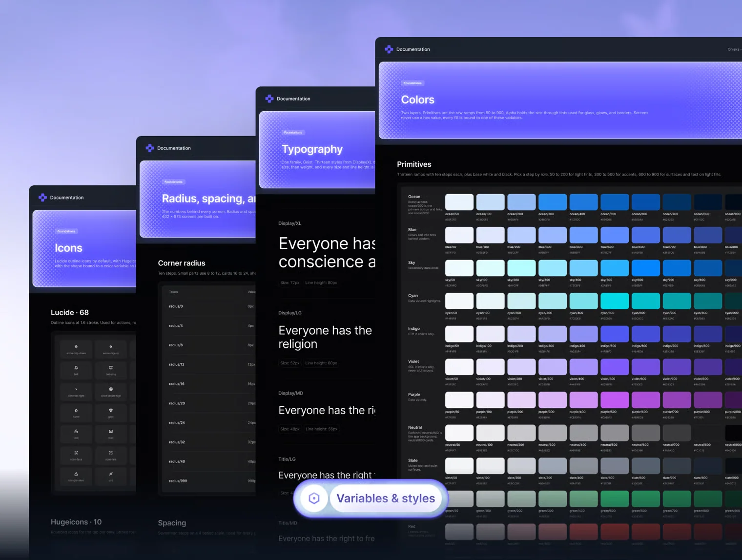Click the Foundations tag above the Typography title

point(293,132)
